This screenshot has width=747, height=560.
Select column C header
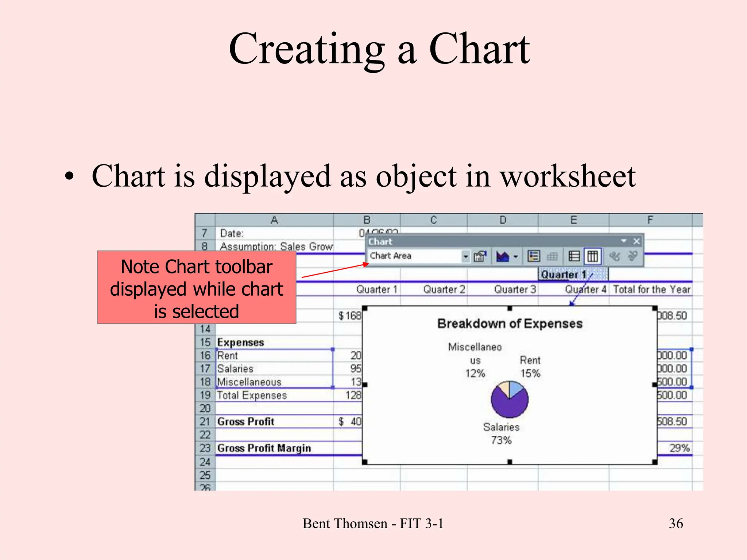(x=434, y=220)
